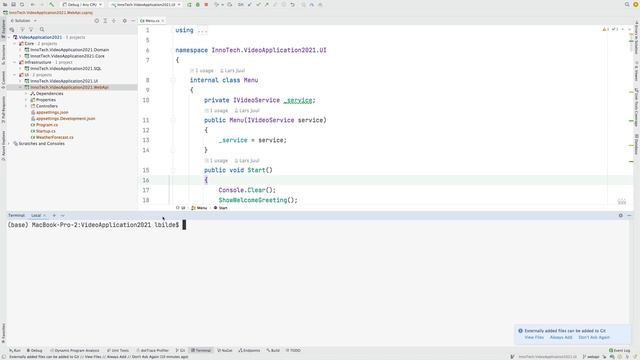Open the Build tool window
This screenshot has height=360, width=640.
(x=273, y=350)
